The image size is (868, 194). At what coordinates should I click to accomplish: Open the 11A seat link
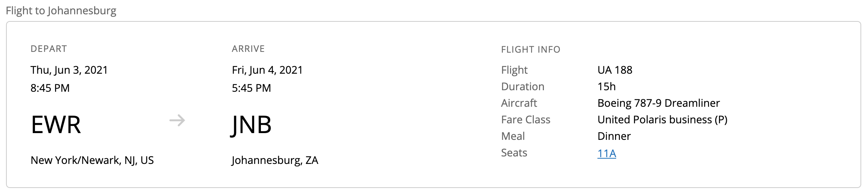click(606, 153)
